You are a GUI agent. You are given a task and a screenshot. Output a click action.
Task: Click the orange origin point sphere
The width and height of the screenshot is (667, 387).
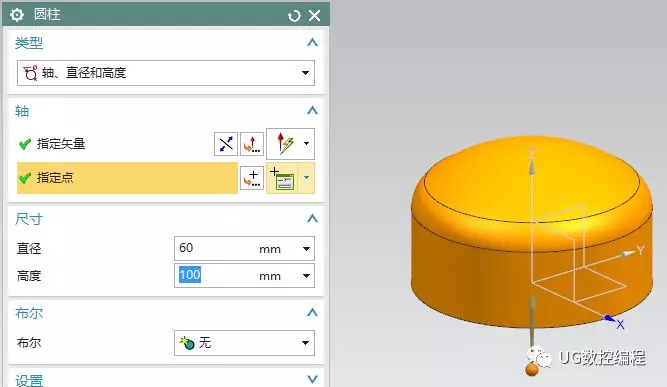pyautogui.click(x=532, y=369)
